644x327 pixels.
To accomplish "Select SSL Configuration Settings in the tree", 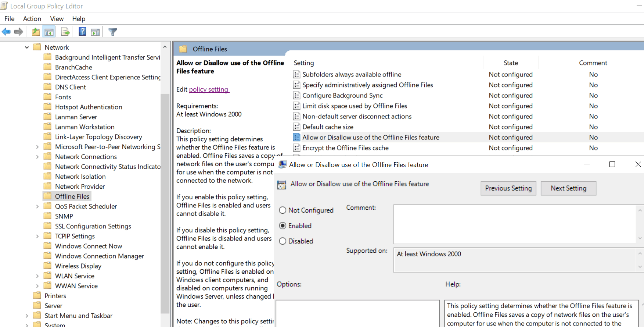I will [x=93, y=226].
